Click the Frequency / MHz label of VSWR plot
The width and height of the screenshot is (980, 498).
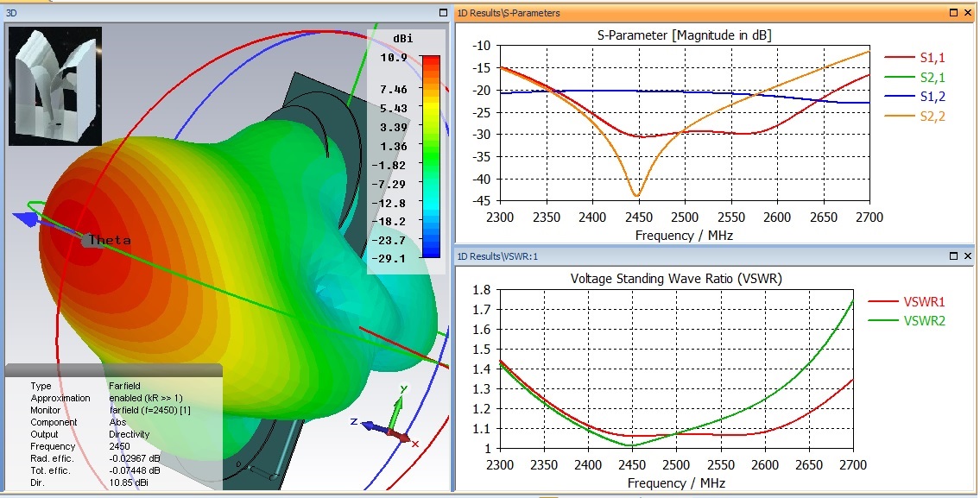(676, 483)
